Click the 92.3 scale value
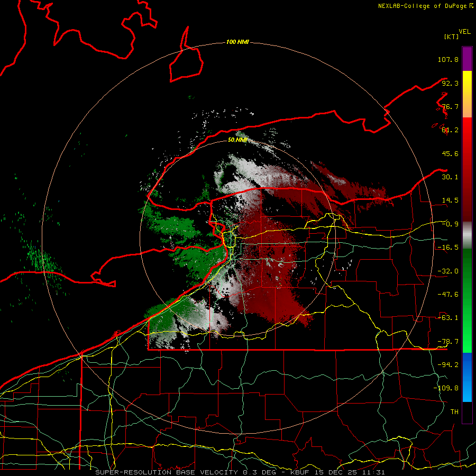The height and width of the screenshot is (476, 476). coord(450,83)
